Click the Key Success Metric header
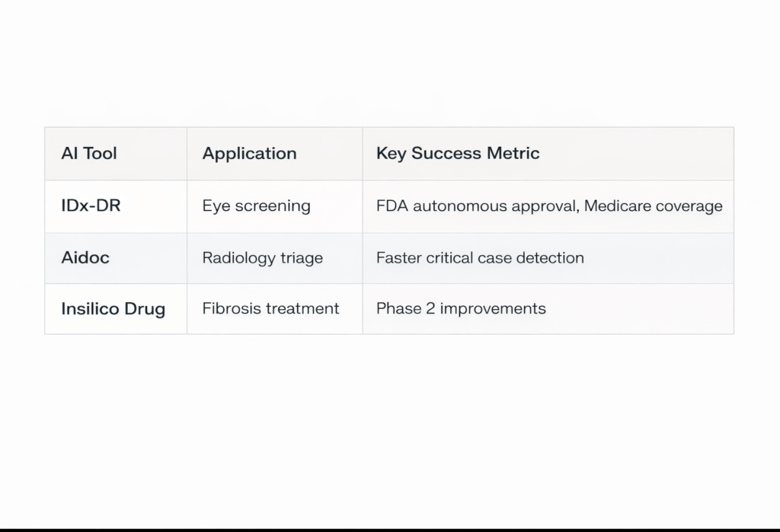The height and width of the screenshot is (532, 780). 457,154
